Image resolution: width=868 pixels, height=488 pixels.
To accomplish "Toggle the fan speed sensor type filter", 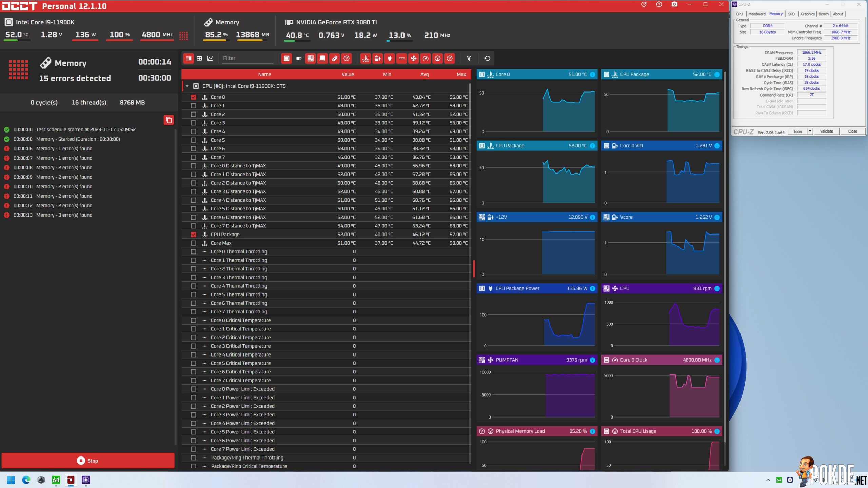I will pos(414,58).
